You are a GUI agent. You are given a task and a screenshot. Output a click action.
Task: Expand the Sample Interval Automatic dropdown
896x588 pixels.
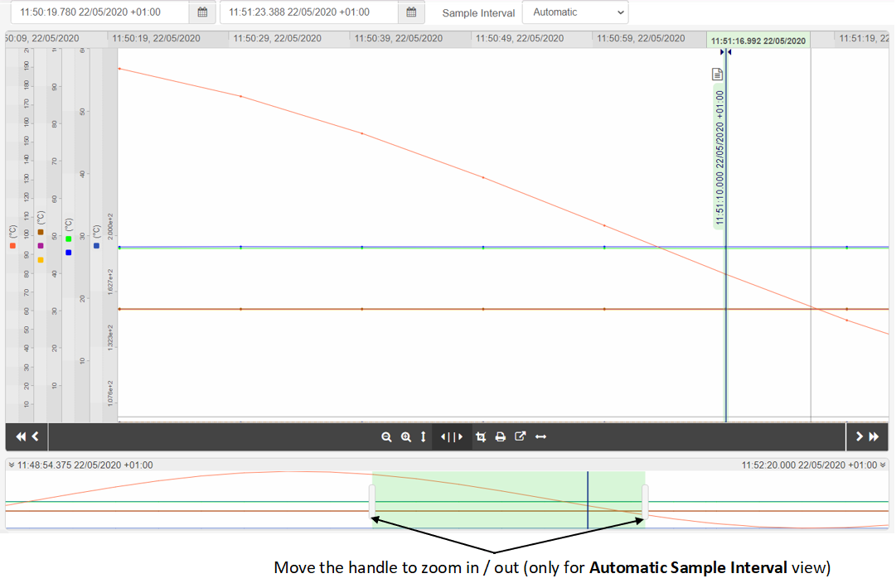coord(575,12)
